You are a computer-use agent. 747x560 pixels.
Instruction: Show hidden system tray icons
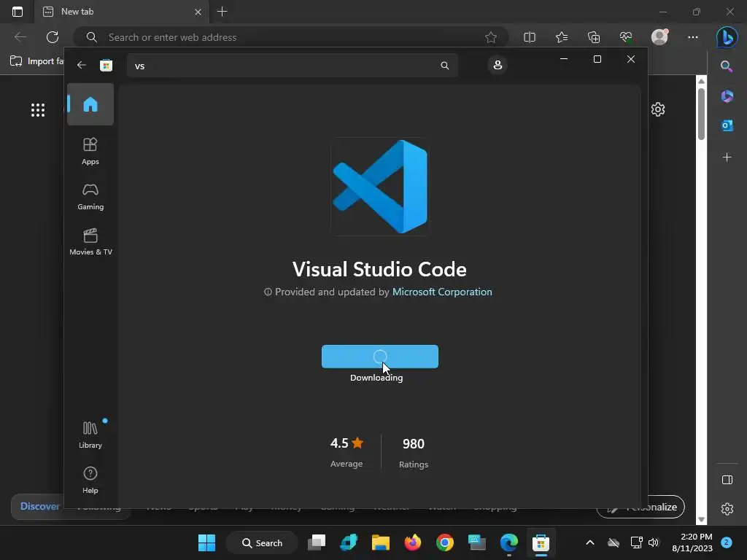click(x=589, y=542)
